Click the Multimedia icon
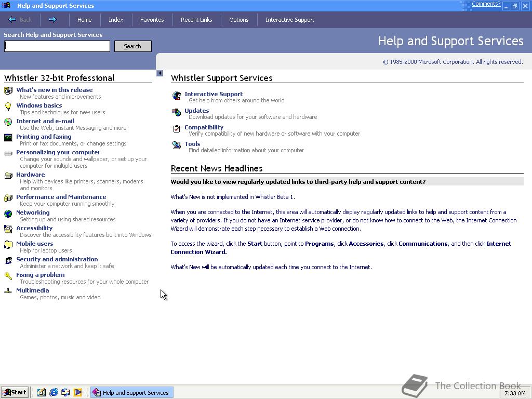This screenshot has width=532, height=399. click(x=8, y=291)
